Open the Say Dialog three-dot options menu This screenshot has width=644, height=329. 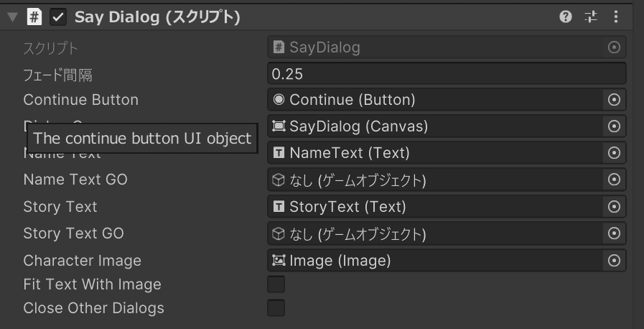[x=616, y=17]
